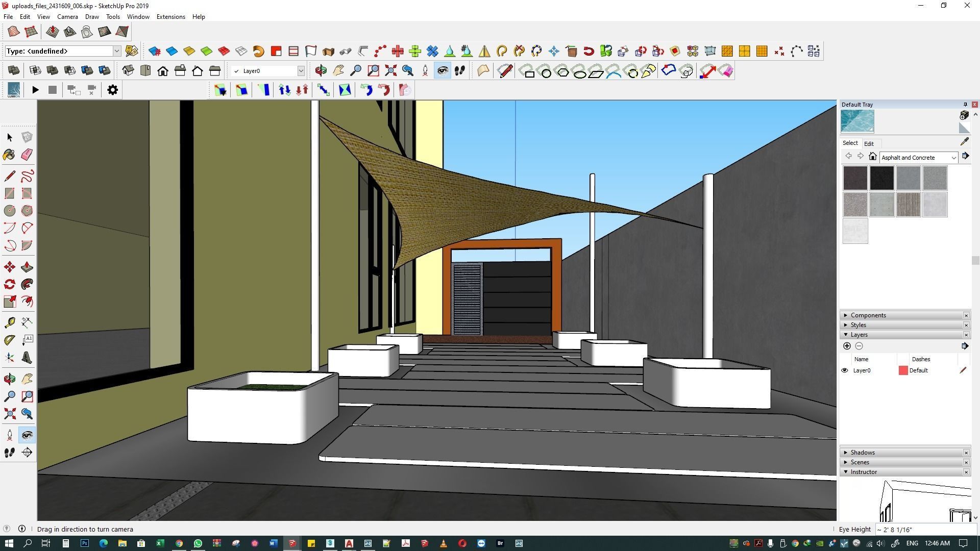Open the Lumion settings gear

[x=112, y=90]
